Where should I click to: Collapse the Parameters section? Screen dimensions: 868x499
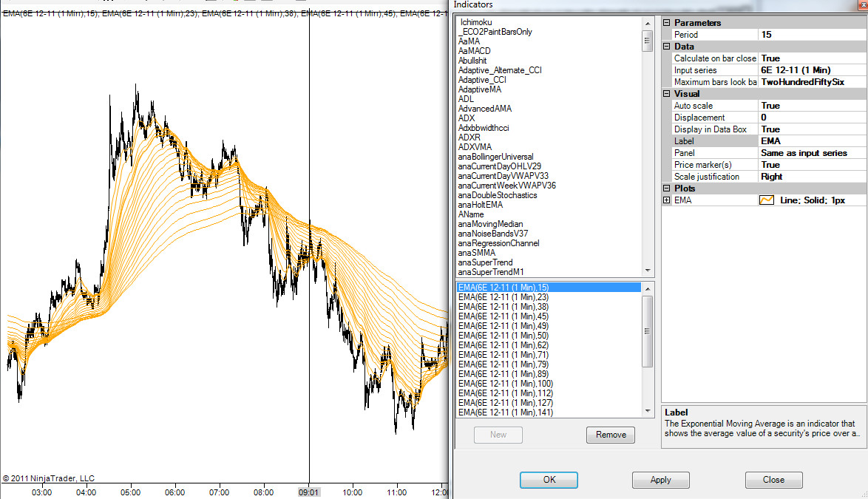coord(666,23)
